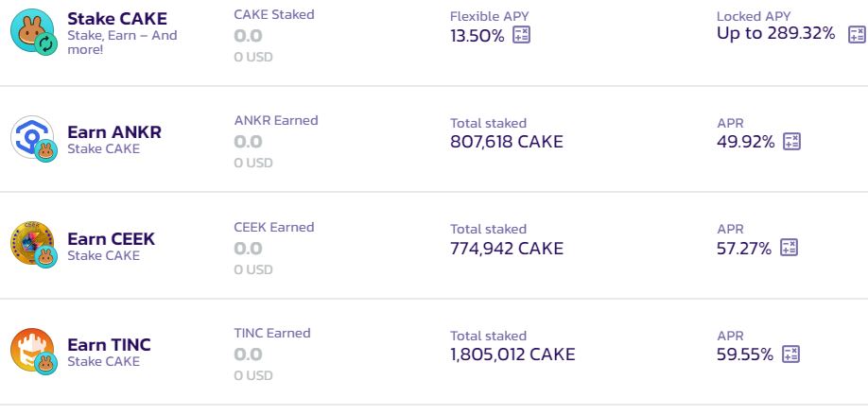868x415 pixels.
Task: Select the Earn TINC pool title
Action: click(x=109, y=345)
